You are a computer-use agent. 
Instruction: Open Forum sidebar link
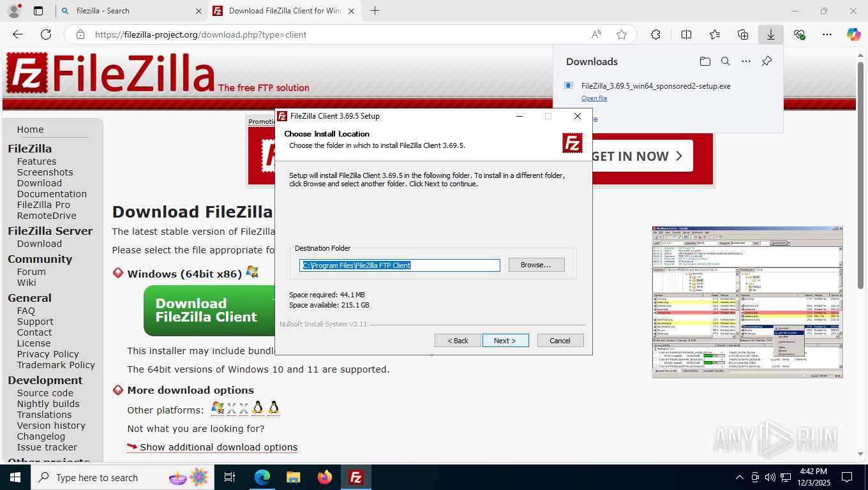31,272
